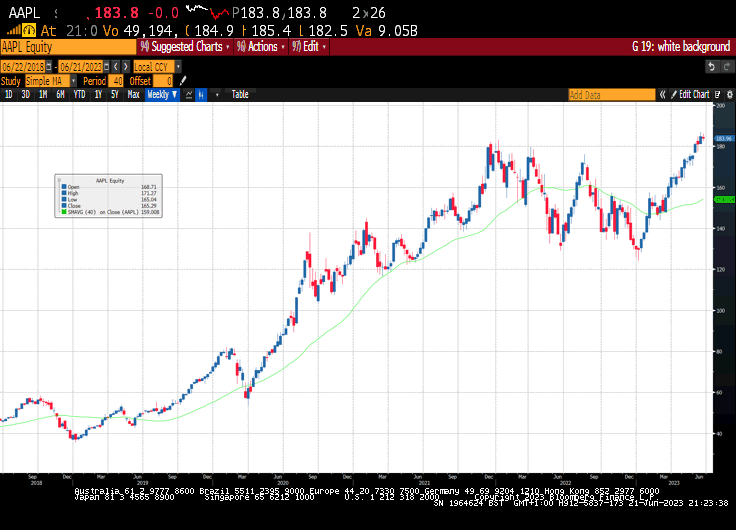The width and height of the screenshot is (736, 530).
Task: Open the end date calendar picker
Action: 107,67
